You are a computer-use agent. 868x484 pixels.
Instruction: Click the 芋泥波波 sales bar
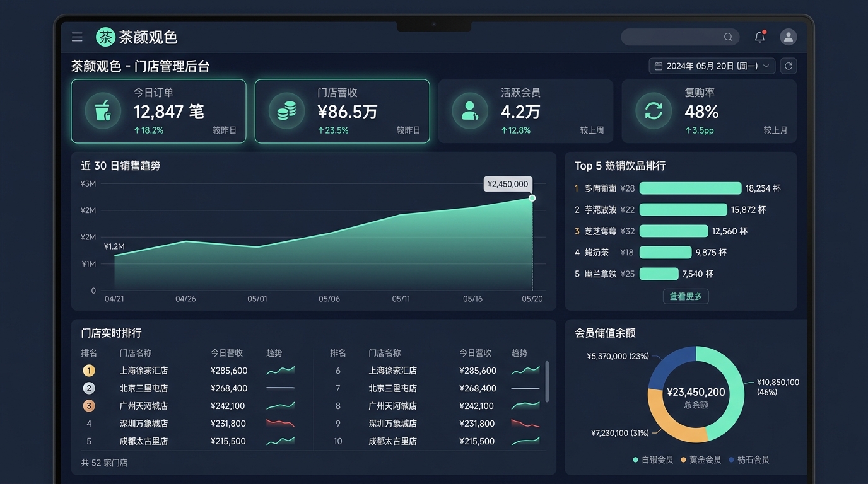(683, 209)
